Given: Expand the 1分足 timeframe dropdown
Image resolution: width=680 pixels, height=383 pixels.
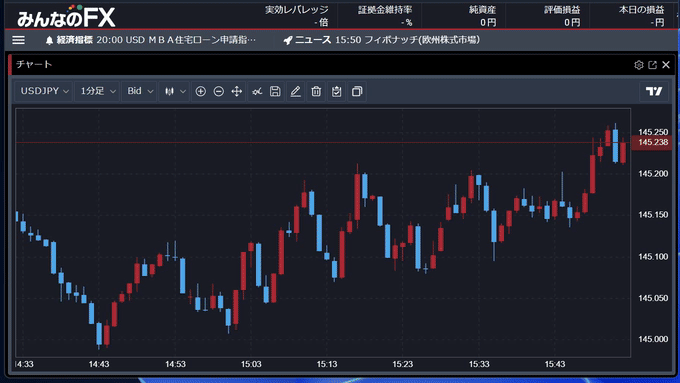Looking at the screenshot, I should click(97, 91).
